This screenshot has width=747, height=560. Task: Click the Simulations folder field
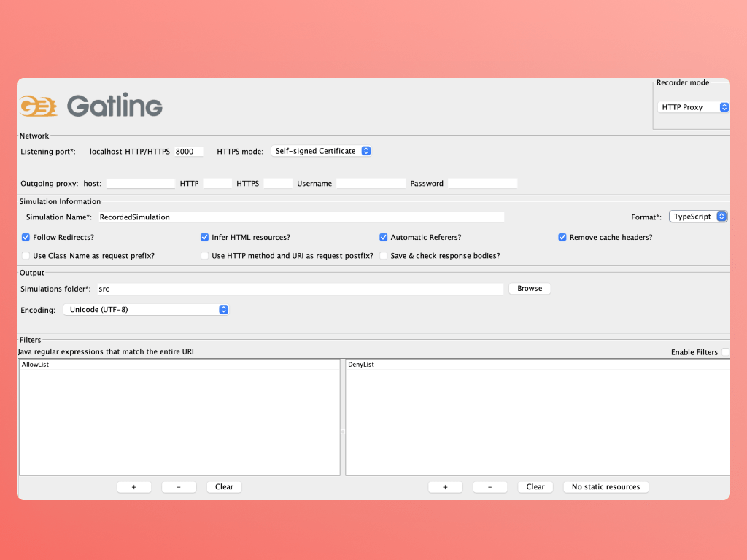tap(300, 289)
